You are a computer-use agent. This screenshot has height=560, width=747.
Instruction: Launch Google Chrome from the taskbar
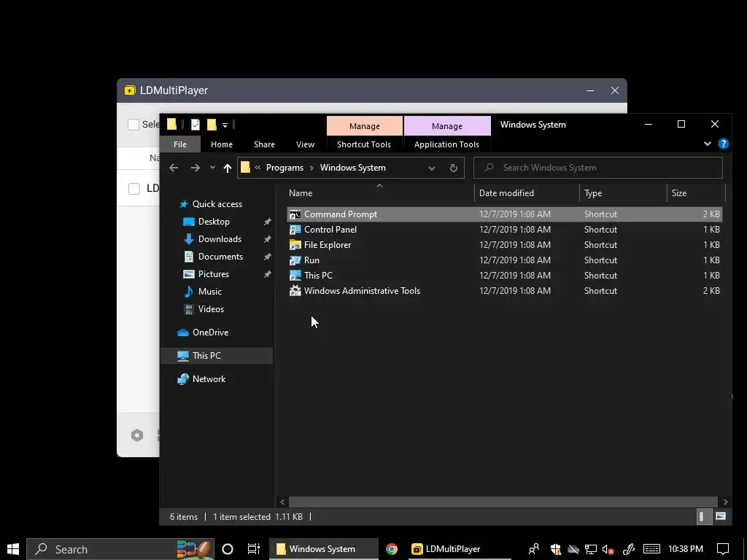point(392,549)
